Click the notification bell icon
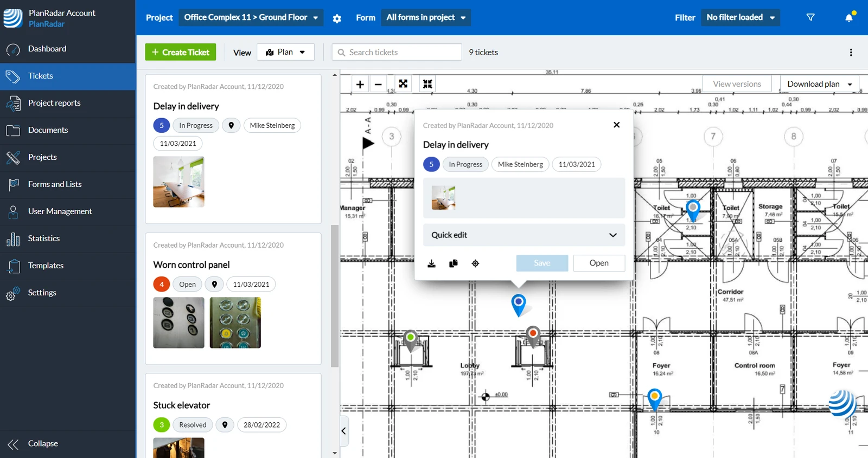Screen dimensions: 868x458 (x=849, y=17)
